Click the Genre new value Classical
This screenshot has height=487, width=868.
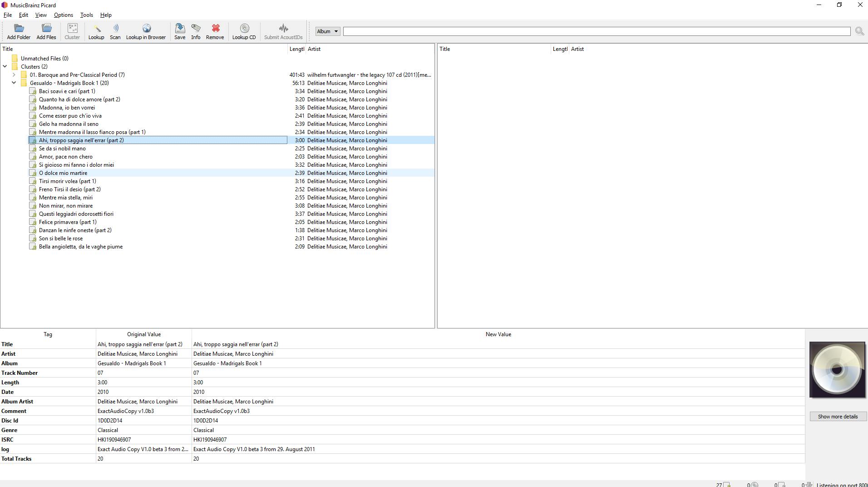tap(203, 430)
